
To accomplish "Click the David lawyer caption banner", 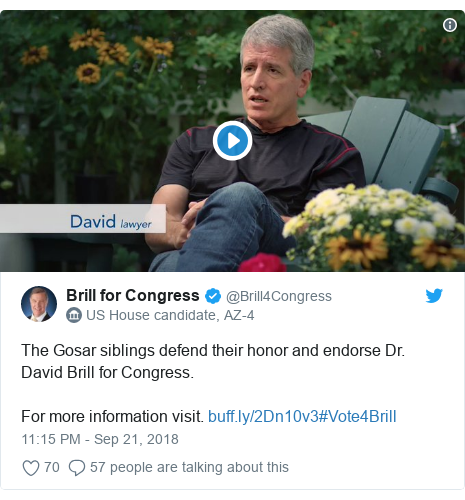I will pyautogui.click(x=83, y=219).
